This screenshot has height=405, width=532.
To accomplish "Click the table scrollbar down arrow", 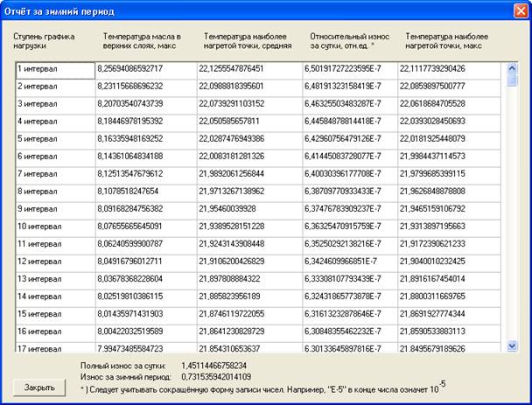I will [513, 346].
